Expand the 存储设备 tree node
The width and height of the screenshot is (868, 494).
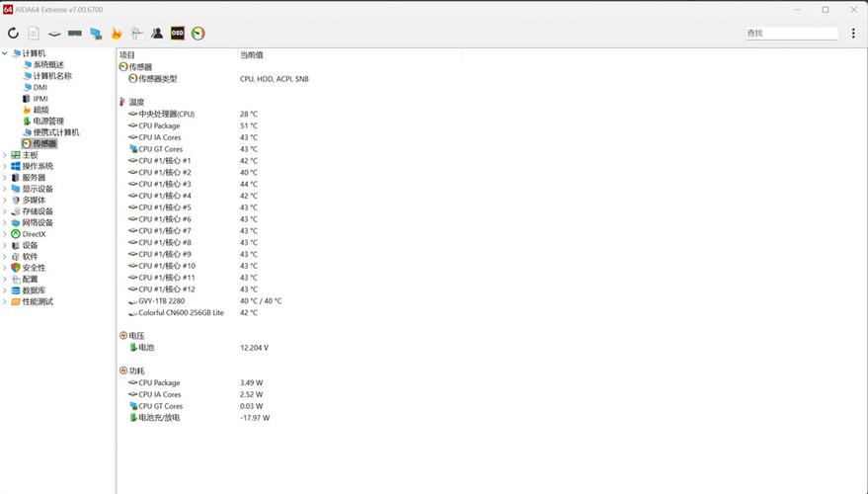click(5, 211)
